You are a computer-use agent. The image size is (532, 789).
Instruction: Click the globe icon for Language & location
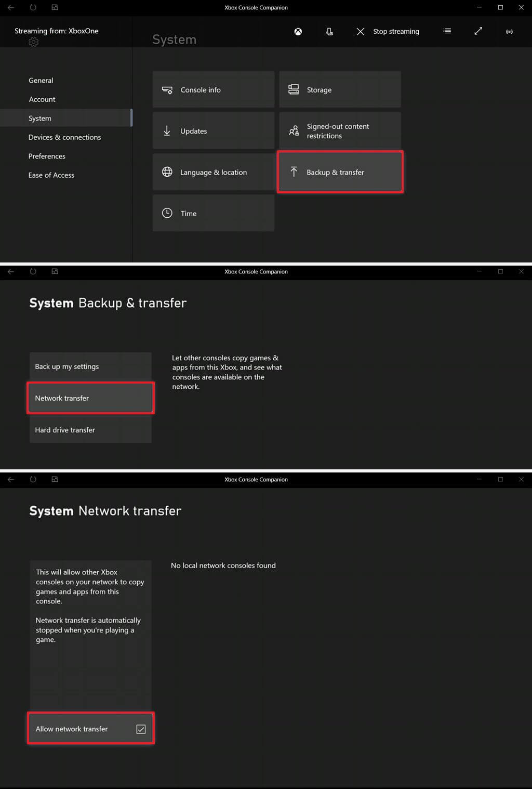pos(167,172)
